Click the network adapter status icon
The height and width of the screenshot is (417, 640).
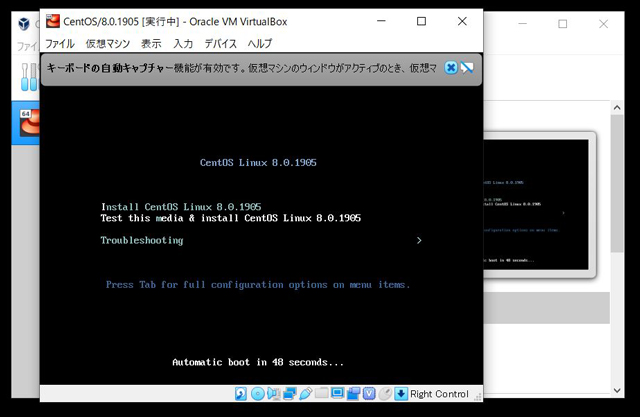(x=290, y=394)
